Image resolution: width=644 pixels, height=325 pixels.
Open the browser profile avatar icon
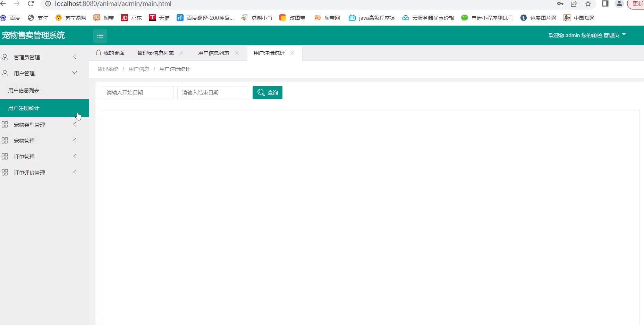619,3
